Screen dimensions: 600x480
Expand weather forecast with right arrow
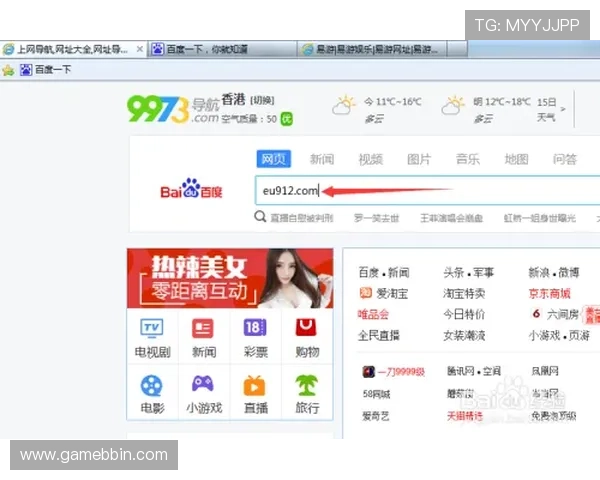(563, 109)
